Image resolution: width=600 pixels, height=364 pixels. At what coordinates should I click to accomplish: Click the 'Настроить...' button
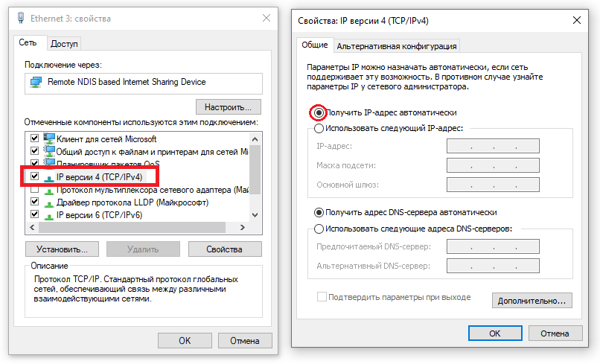pos(228,106)
